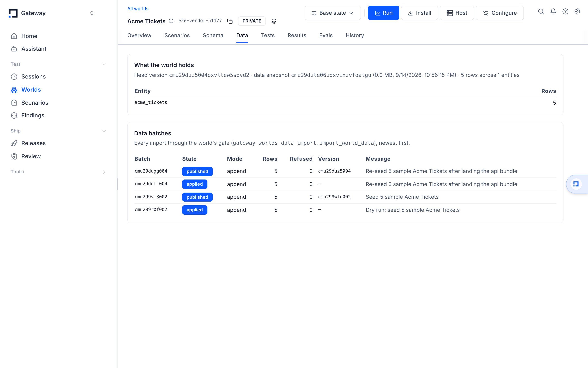Viewport: 588px width, 368px height.
Task: Switch to the Scenarios tab
Action: coord(177,36)
